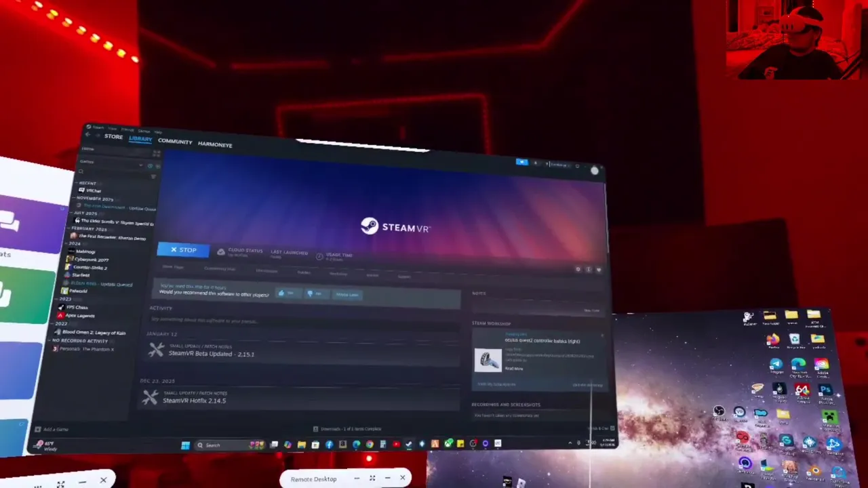Viewport: 868px width, 488px height.
Task: Click Read More on workshop item
Action: (513, 369)
